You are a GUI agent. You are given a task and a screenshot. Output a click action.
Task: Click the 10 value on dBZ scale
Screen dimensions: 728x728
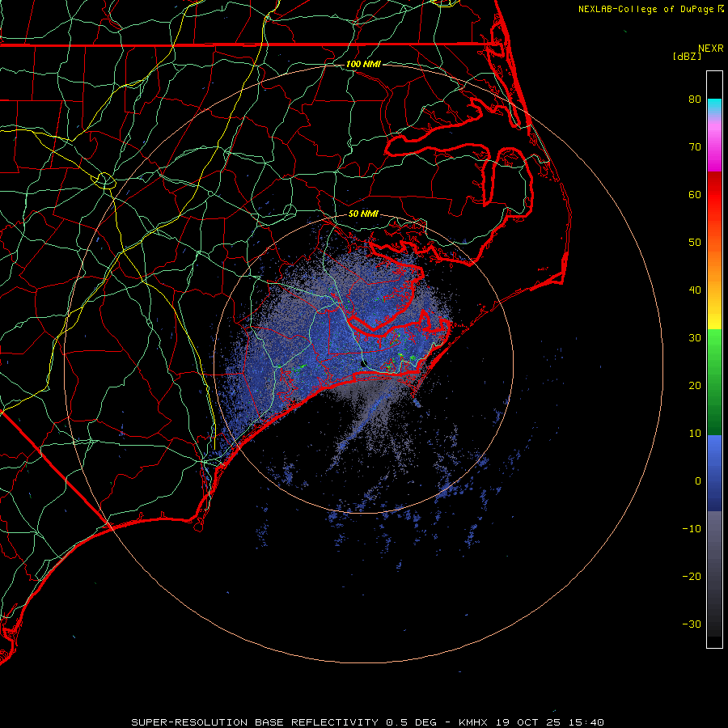pyautogui.click(x=695, y=434)
